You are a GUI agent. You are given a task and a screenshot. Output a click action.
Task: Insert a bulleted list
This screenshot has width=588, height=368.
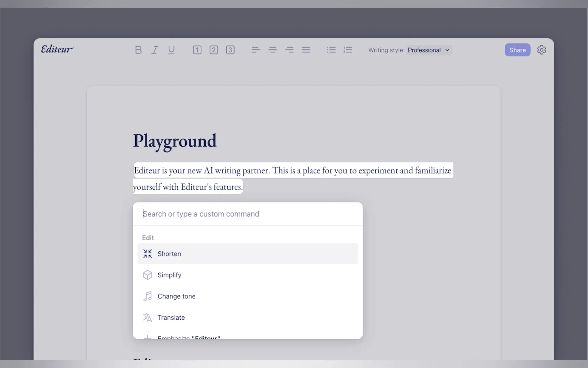pyautogui.click(x=331, y=50)
